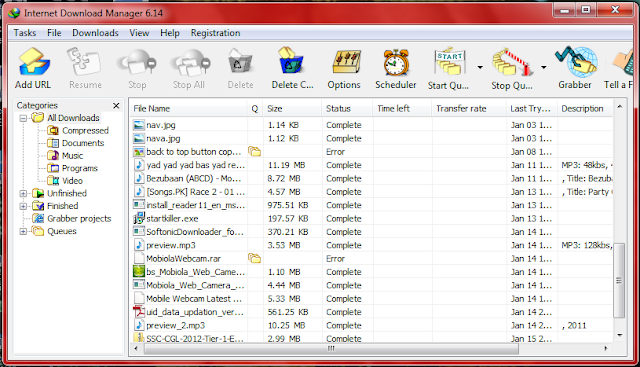
Task: Open the Downloads menu
Action: click(95, 33)
